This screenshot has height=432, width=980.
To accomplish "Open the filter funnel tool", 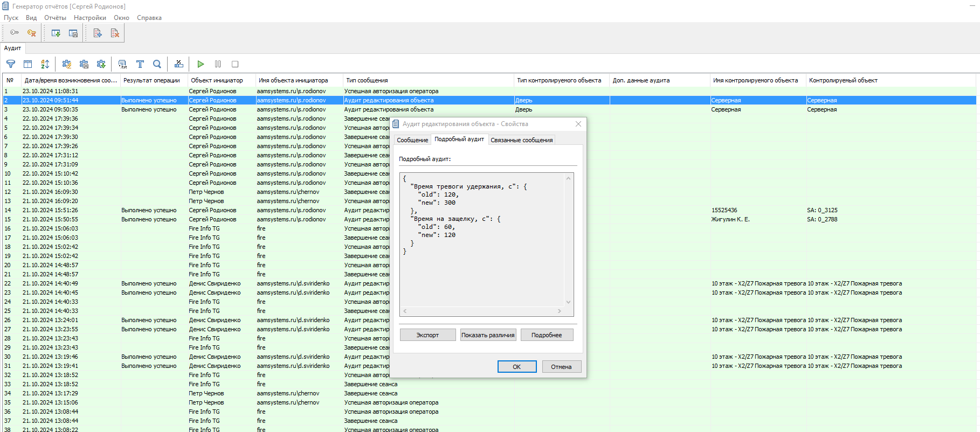I will 11,64.
